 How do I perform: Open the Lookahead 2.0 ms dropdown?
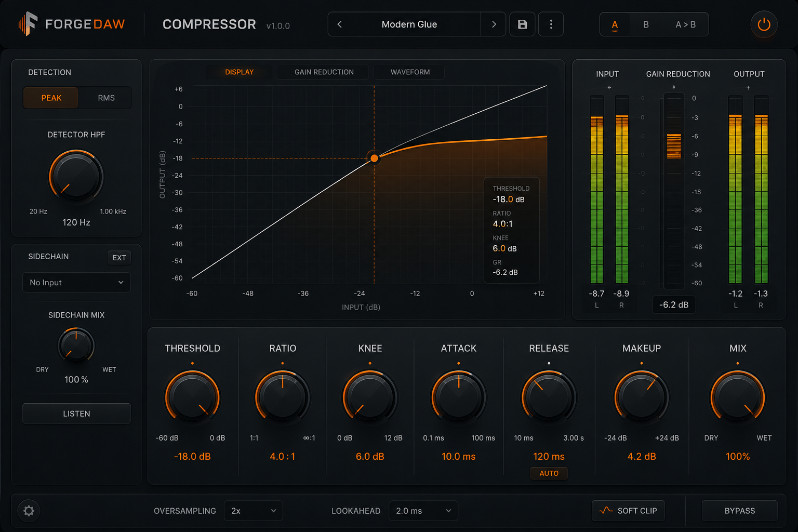pos(423,511)
